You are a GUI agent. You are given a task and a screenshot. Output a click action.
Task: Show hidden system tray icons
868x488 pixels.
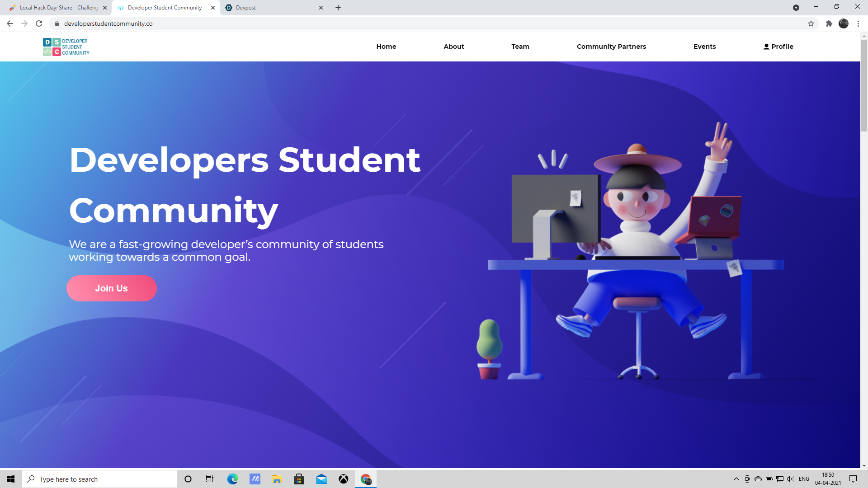(736, 479)
